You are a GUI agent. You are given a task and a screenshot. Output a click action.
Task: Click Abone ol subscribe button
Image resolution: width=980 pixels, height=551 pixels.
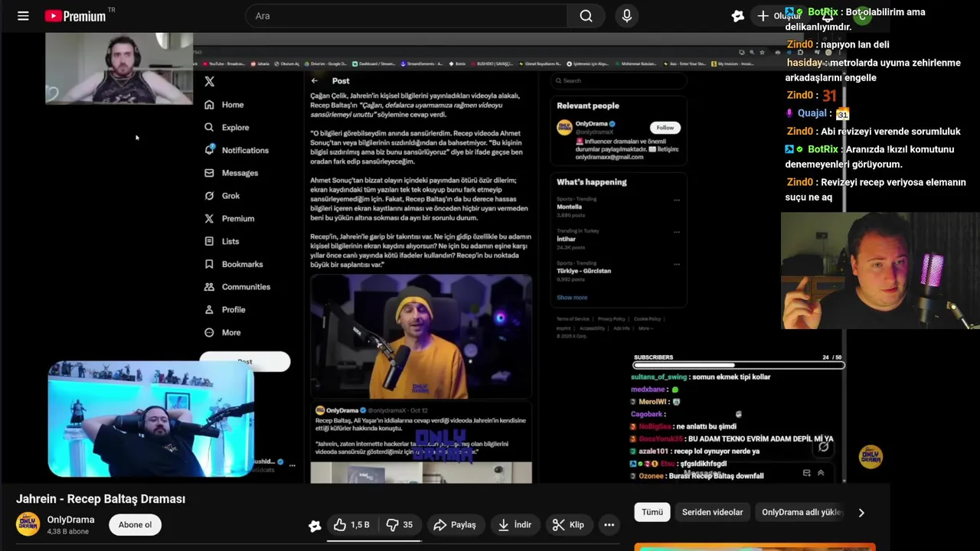pyautogui.click(x=135, y=525)
